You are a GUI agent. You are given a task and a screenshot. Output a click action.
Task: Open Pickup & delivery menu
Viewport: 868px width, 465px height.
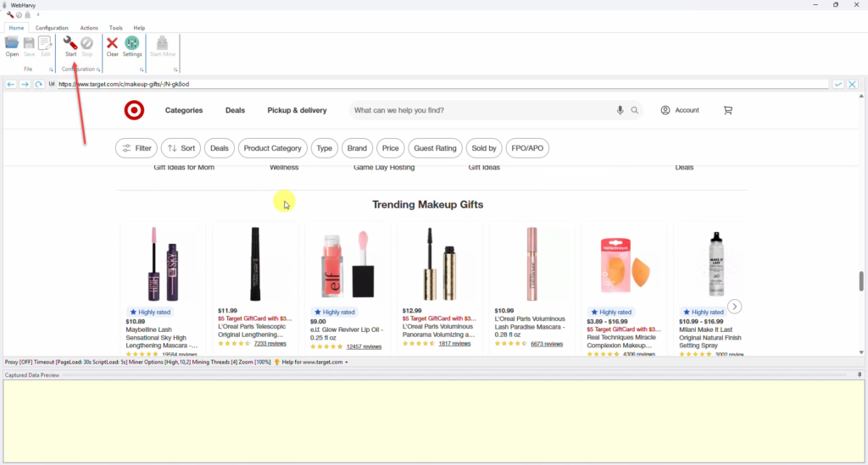coord(297,110)
